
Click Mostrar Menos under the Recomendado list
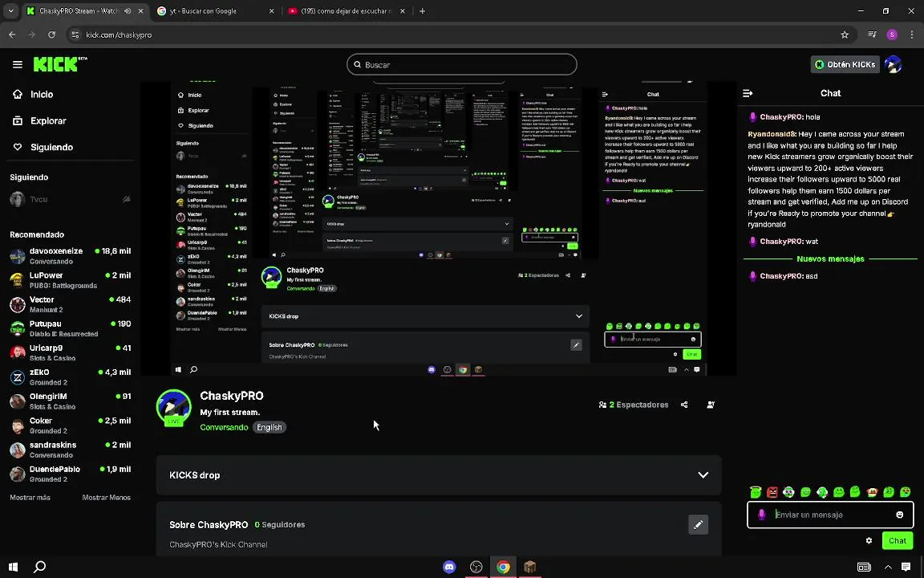coord(106,497)
